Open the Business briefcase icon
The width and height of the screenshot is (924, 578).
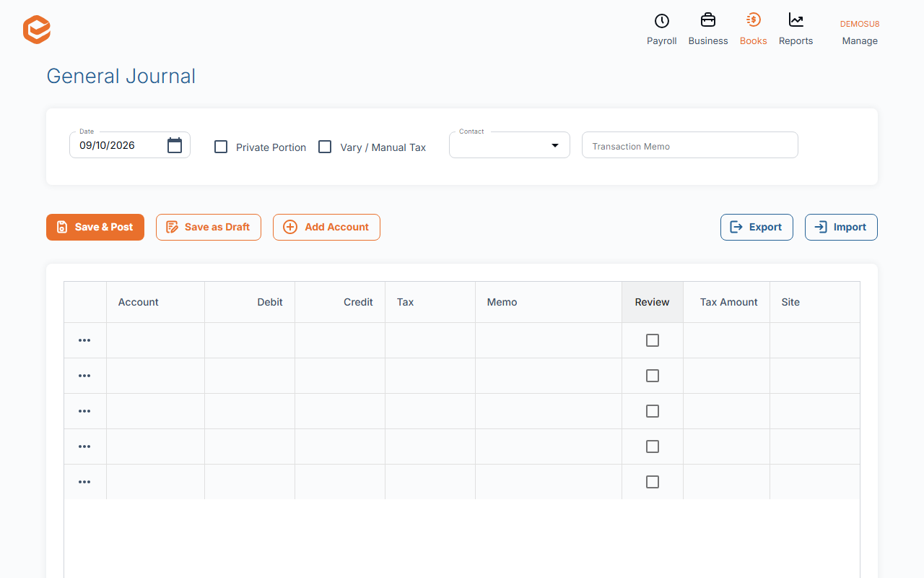(x=708, y=20)
